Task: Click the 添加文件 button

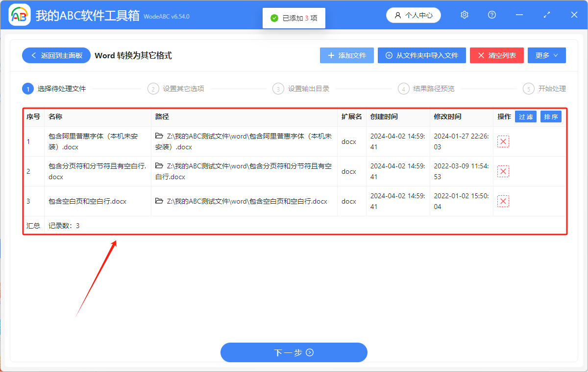Action: pyautogui.click(x=346, y=55)
